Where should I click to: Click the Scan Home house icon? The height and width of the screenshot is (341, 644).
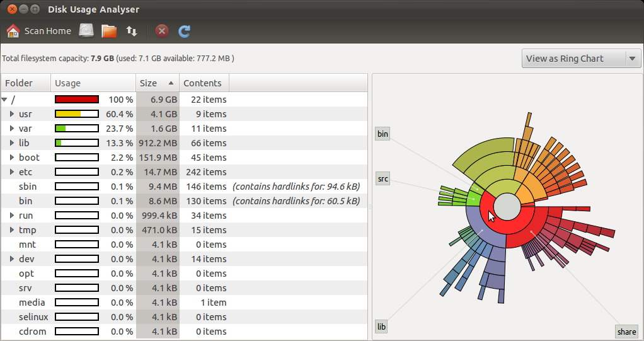point(13,31)
